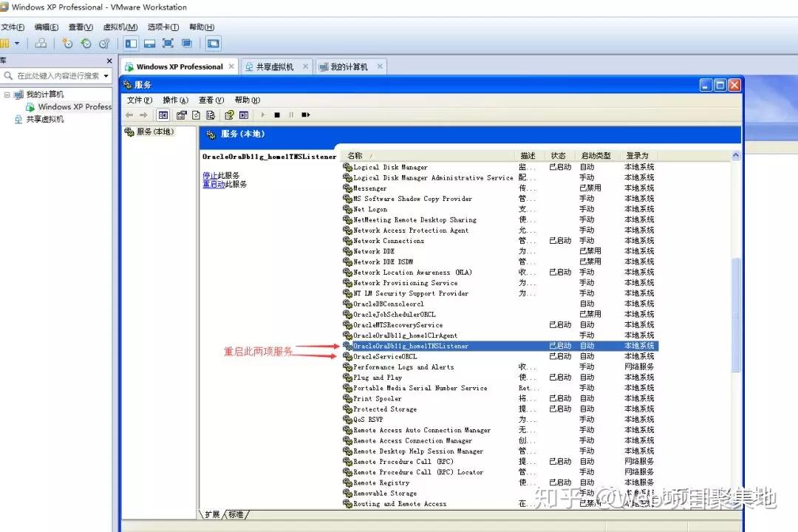Switch to 标准 view tab
798x532 pixels.
pyautogui.click(x=236, y=515)
